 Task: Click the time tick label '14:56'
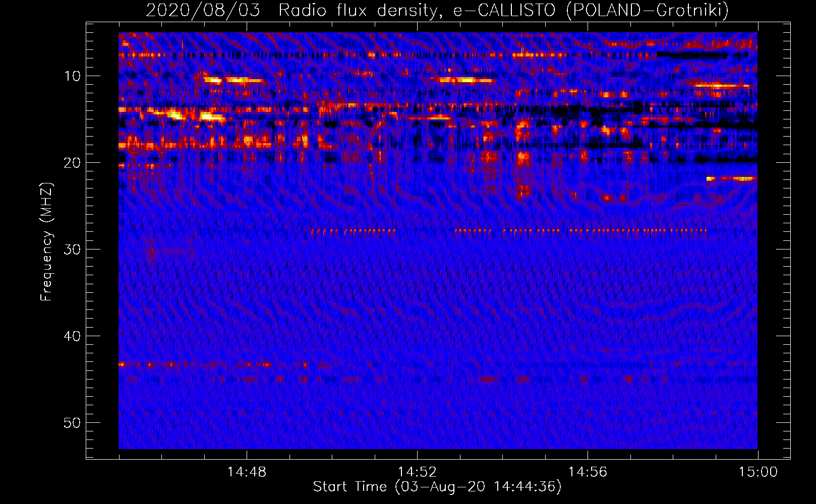coord(588,472)
